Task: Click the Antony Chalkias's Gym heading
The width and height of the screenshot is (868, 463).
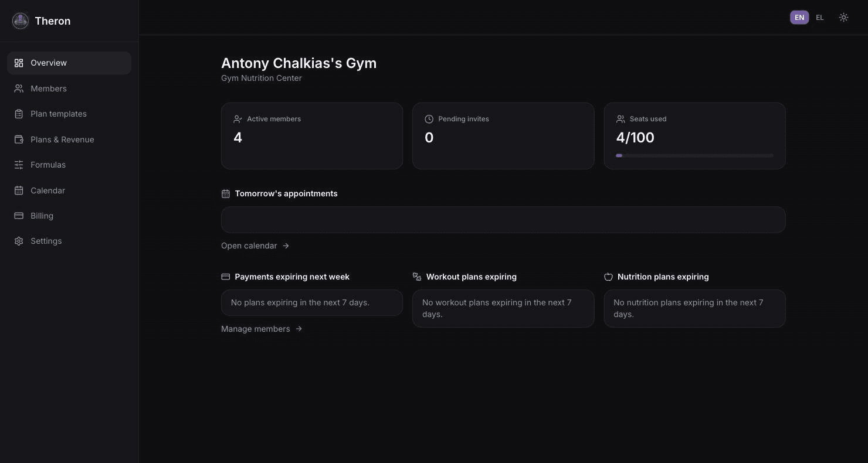Action: tap(299, 63)
